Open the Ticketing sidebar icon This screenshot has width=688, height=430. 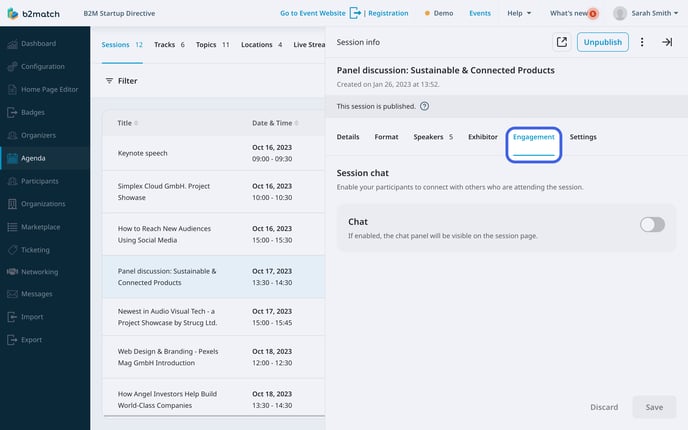(x=12, y=250)
